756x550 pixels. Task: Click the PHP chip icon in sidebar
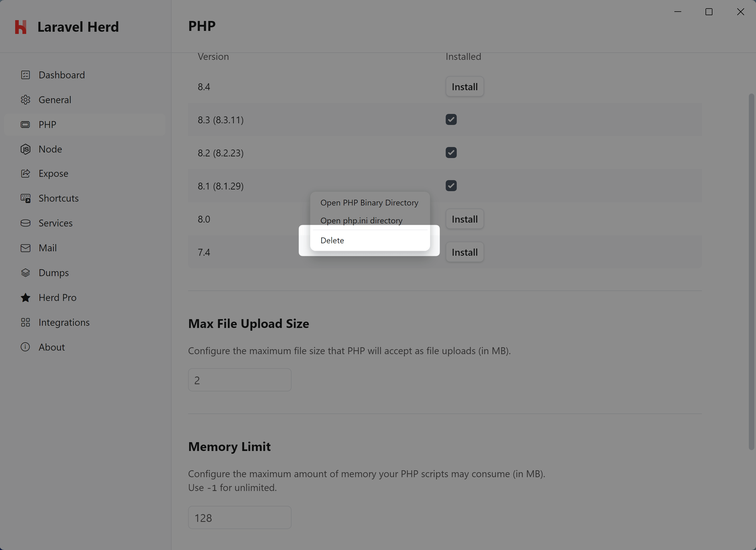[26, 124]
